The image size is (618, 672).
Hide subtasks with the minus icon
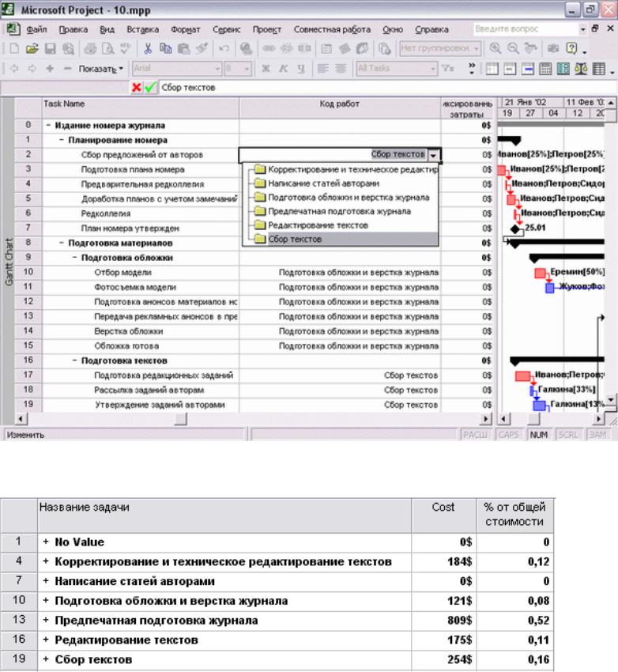(x=67, y=69)
